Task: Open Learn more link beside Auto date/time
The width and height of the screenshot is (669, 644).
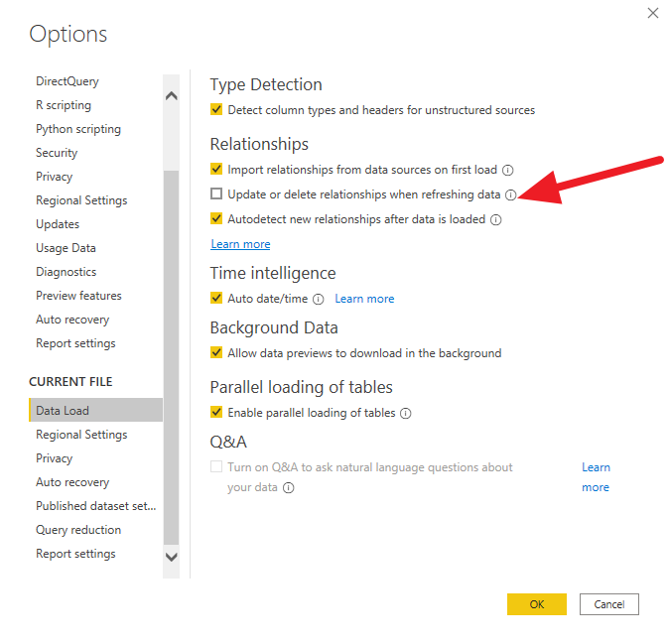Action: coord(364,299)
